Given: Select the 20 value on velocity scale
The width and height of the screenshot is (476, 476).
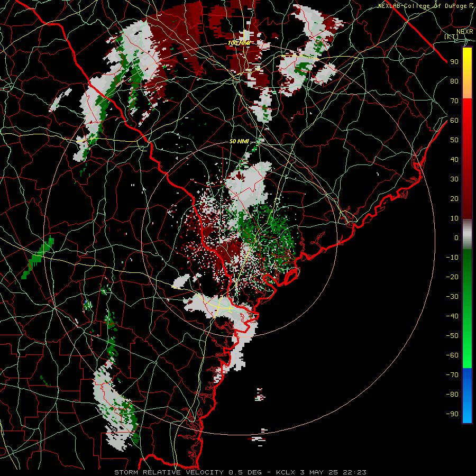Looking at the screenshot, I should click(x=454, y=199).
